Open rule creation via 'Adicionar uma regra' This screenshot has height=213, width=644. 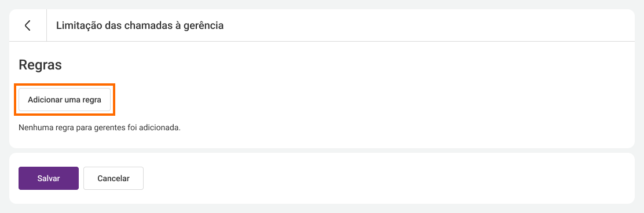pos(64,100)
